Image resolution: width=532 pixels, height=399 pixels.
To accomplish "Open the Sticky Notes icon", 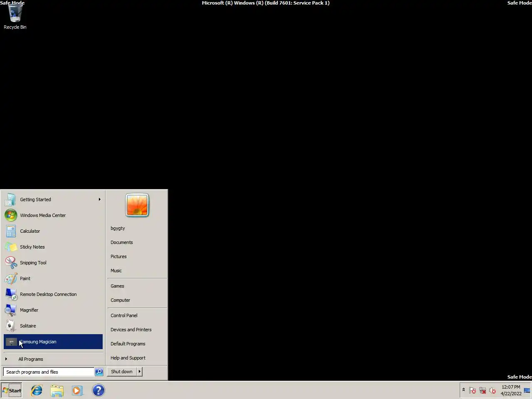I will 11,247.
